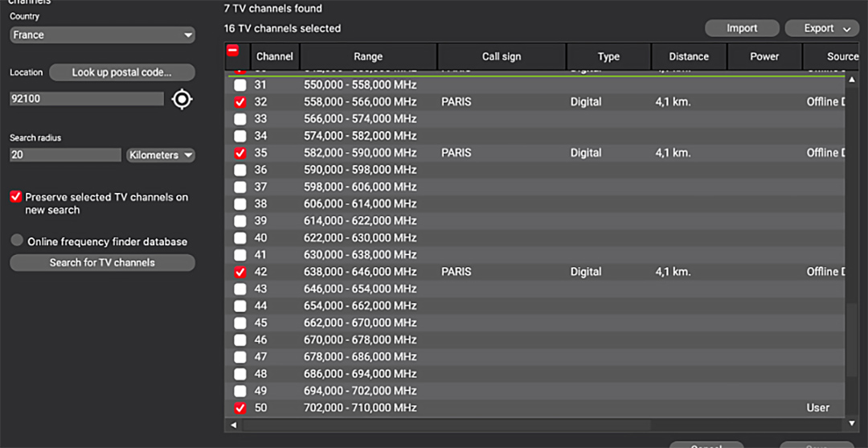Click the postal code field containing 92100
Image resolution: width=868 pixels, height=448 pixels.
(87, 99)
